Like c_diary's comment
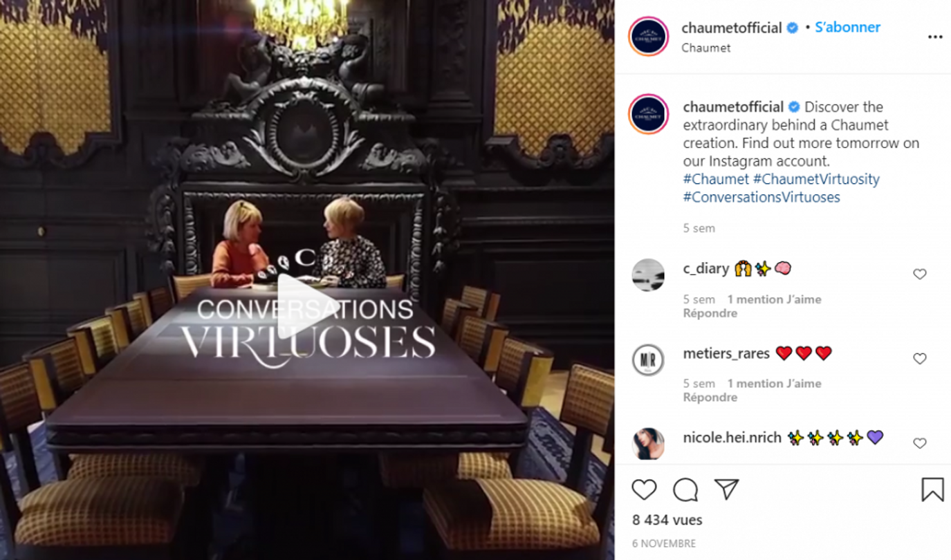Viewport: 951px width, 560px height. pyautogui.click(x=920, y=274)
